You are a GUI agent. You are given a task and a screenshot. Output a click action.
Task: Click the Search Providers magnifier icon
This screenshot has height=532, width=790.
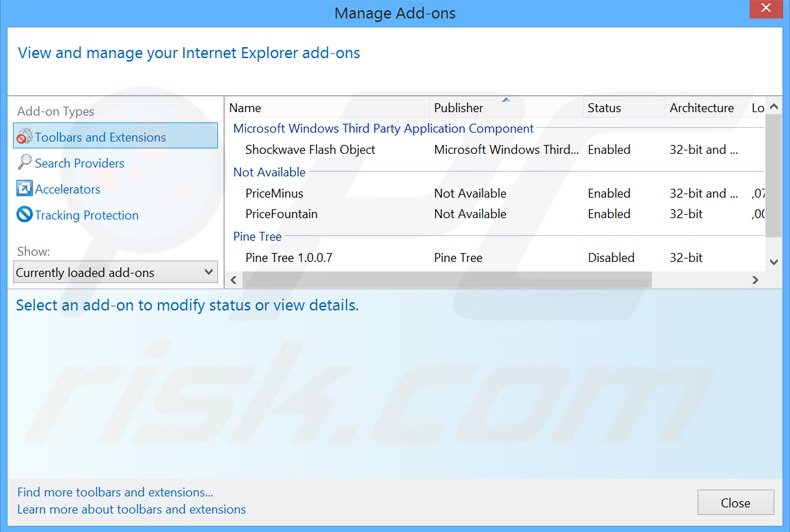(x=25, y=162)
